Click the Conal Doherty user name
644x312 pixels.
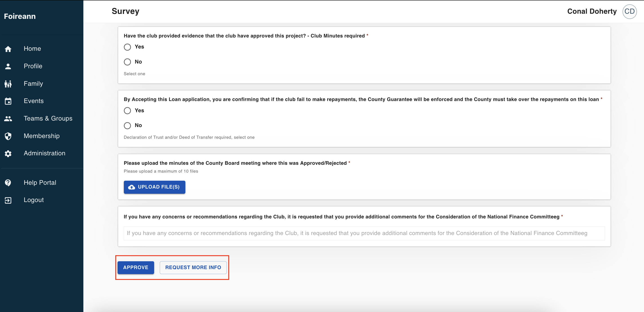pos(592,11)
